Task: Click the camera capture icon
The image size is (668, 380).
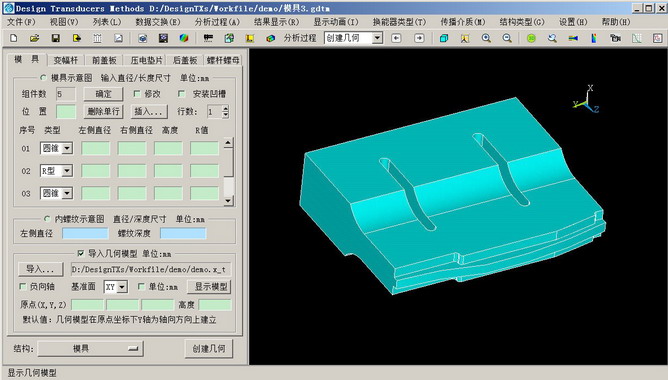Action: tap(615, 38)
